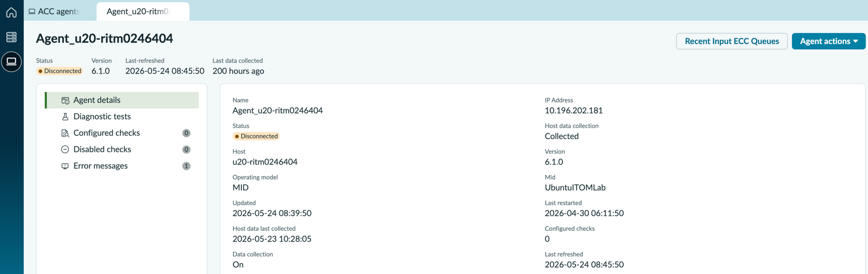Select the Agent_u20-ritm0 tab
The height and width of the screenshot is (274, 868).
click(x=143, y=11)
